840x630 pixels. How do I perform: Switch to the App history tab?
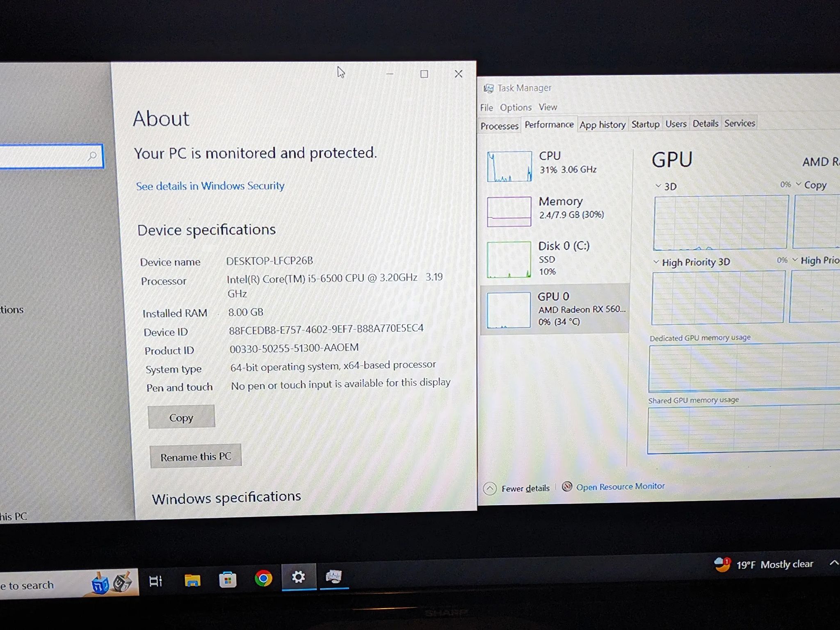click(x=603, y=125)
